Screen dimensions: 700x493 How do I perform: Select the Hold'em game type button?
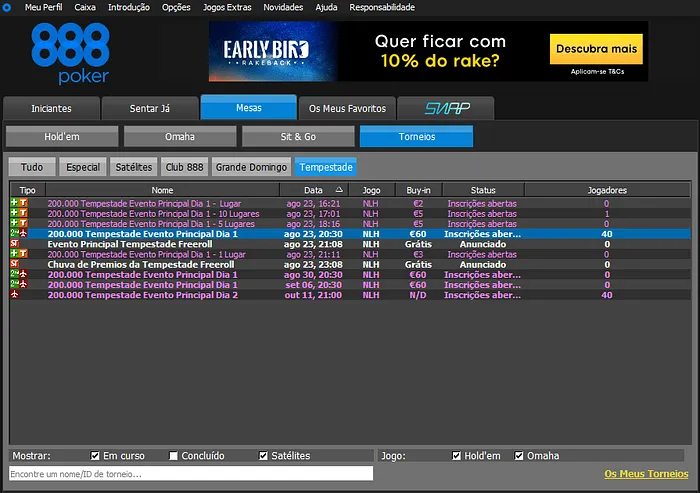(62, 136)
